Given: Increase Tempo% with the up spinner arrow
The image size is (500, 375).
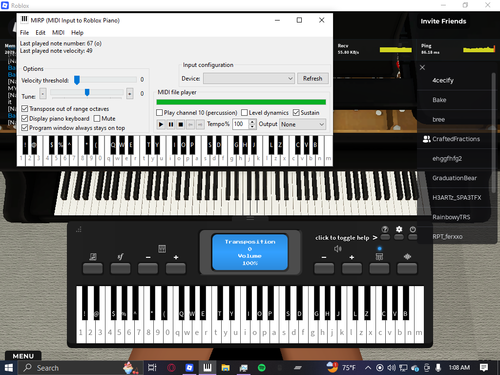Looking at the screenshot, I should [x=252, y=122].
